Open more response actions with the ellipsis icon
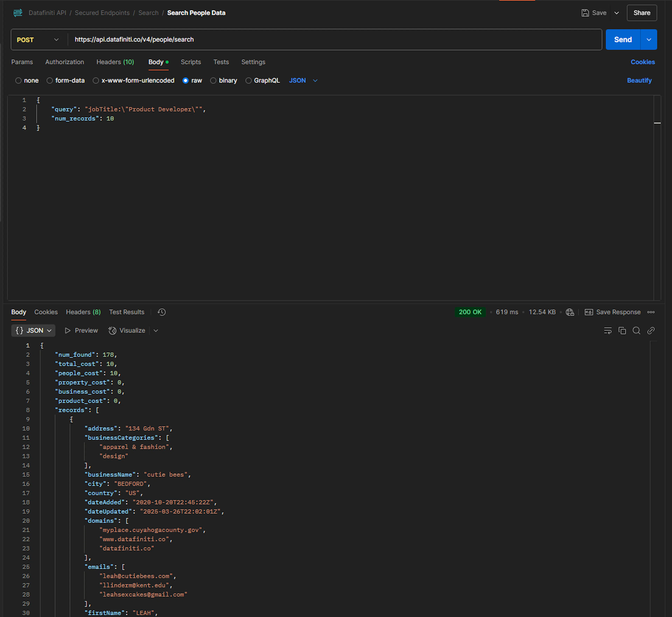The image size is (672, 617). 651,312
